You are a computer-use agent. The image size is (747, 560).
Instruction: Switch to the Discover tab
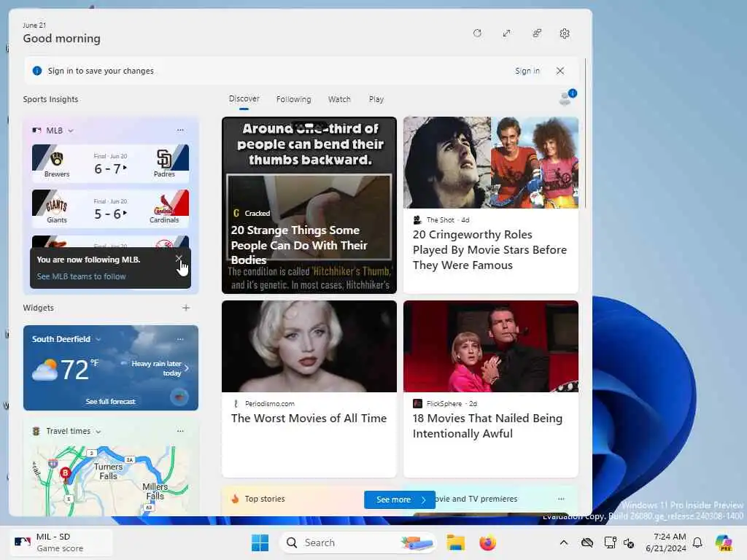[244, 98]
